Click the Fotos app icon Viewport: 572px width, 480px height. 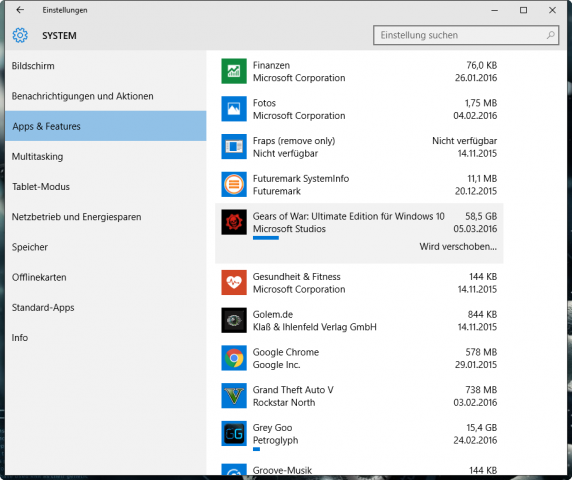point(234,109)
